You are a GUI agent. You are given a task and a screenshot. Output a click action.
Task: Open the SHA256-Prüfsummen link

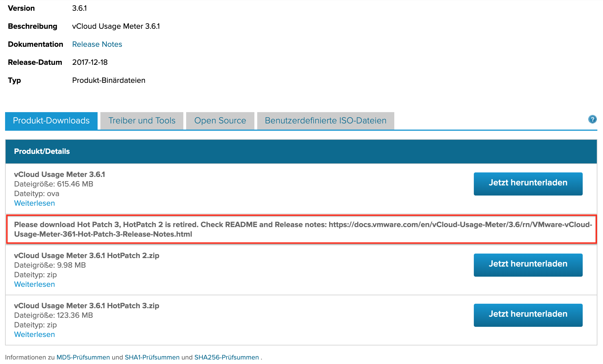pyautogui.click(x=226, y=357)
